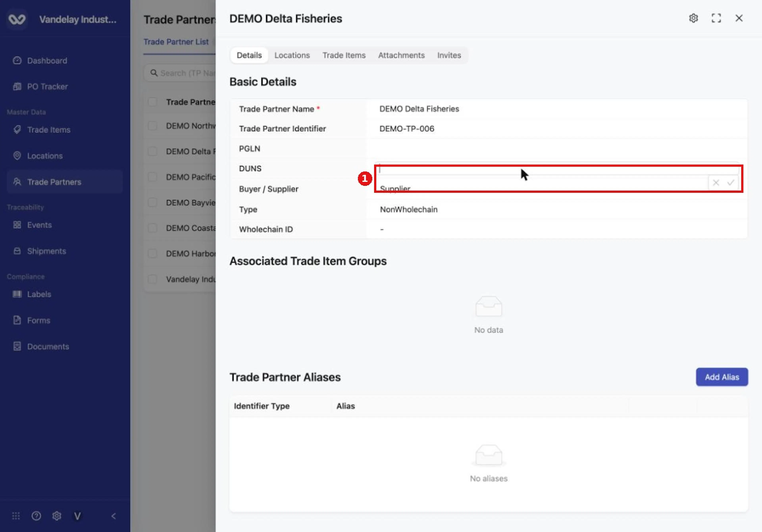Go to Trade Items in sidebar
Viewport: 762px width, 532px height.
[65, 130]
